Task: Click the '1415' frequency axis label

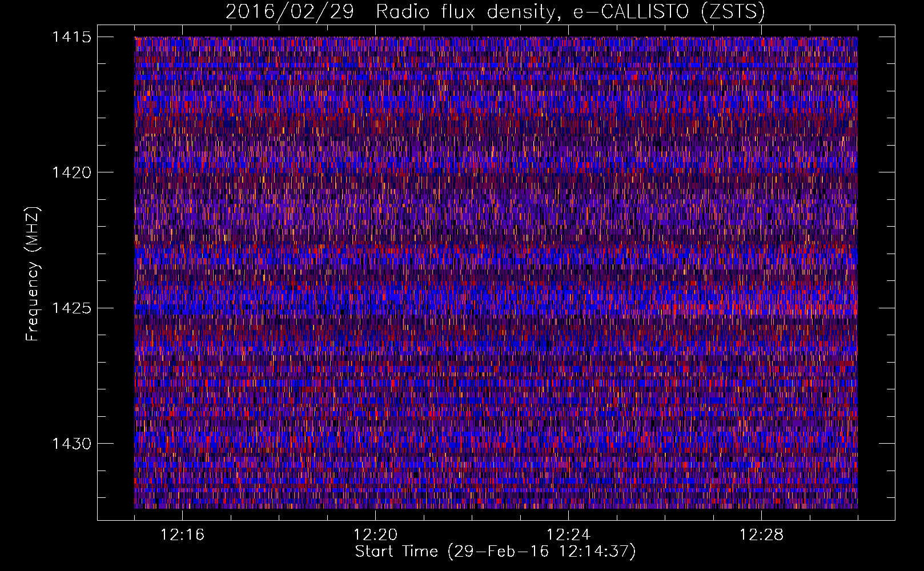Action: pyautogui.click(x=71, y=37)
